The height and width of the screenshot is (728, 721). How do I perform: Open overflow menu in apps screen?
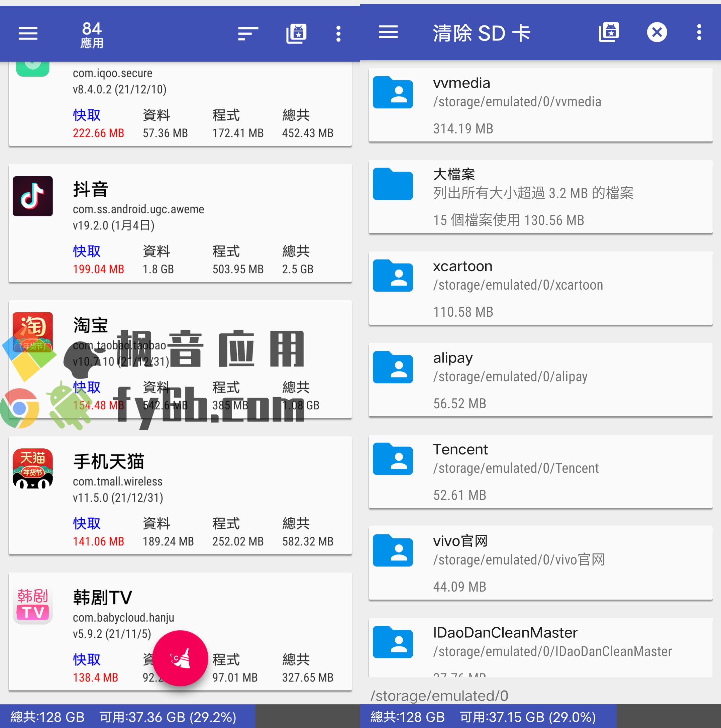click(338, 33)
